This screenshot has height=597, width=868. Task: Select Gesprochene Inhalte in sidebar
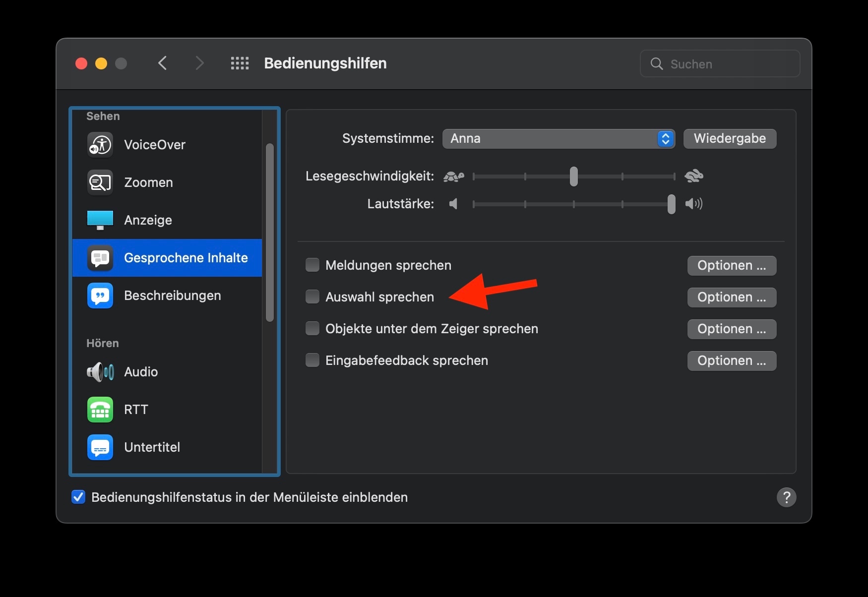tap(167, 258)
